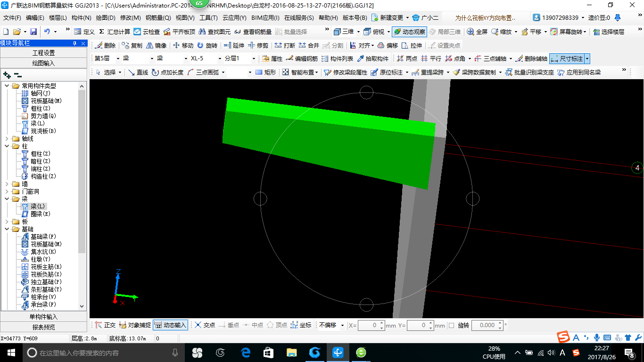Run 汇总计算 summary calculation

tap(114, 32)
